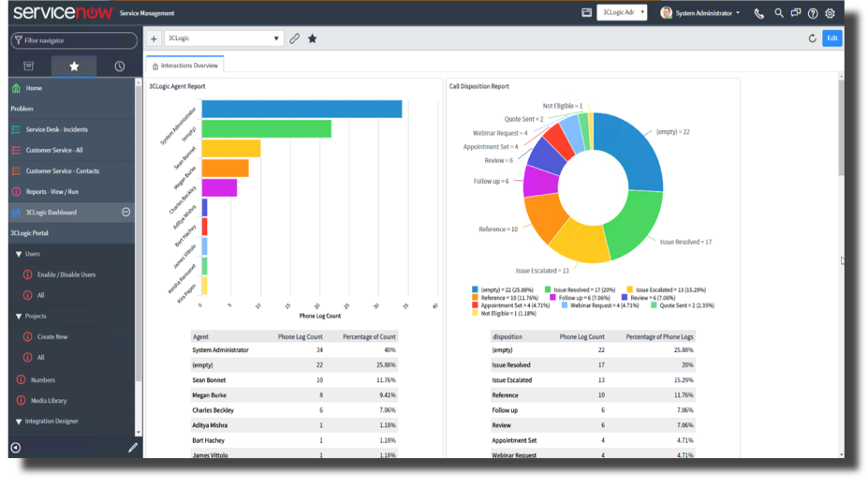Click the share link chain icon
Screen dimensions: 868x489
tap(295, 38)
